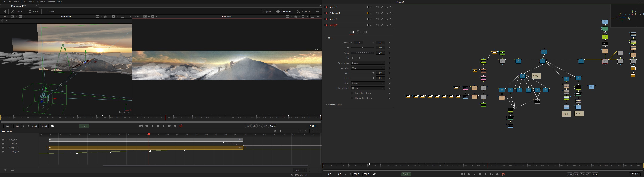Click the time stretch icon below Keyframes
644x177 pixels.
tap(6, 170)
